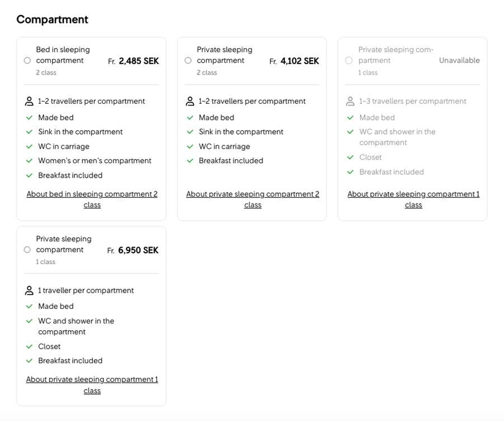This screenshot has height=421, width=504.
Task: Click the 2,485 SEK price
Action: click(x=138, y=61)
